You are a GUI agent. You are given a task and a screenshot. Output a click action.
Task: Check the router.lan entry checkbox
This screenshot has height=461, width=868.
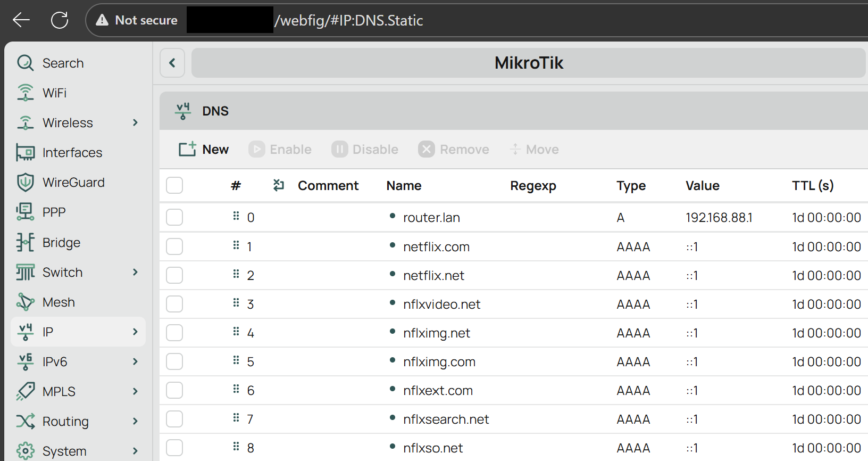coord(174,217)
